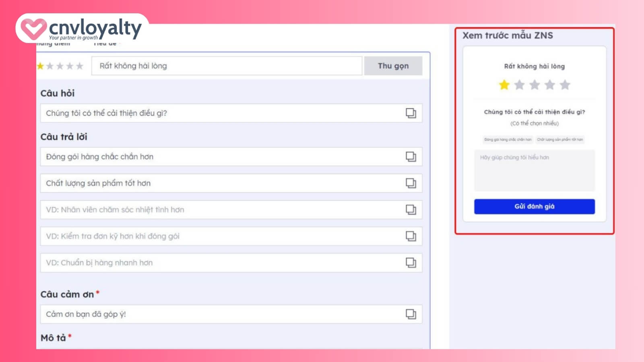Click '(Có thể chọn nhiều)' hint in preview
The width and height of the screenshot is (644, 362).
pos(535,123)
